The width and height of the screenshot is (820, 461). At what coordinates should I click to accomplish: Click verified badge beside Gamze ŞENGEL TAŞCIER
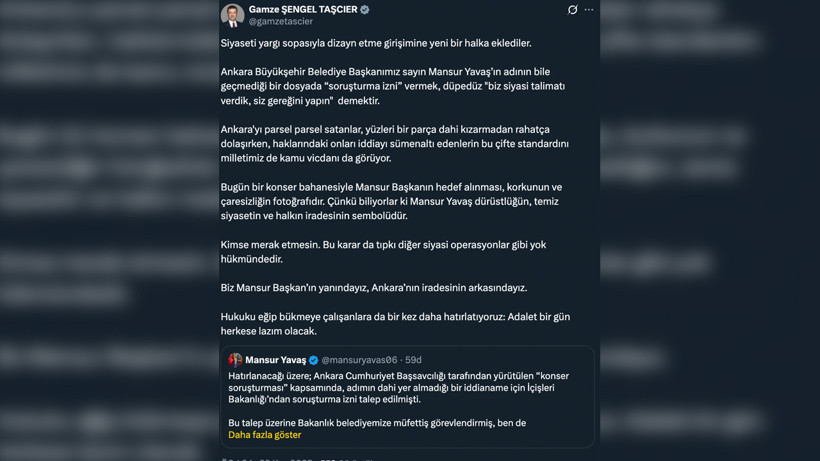365,9
